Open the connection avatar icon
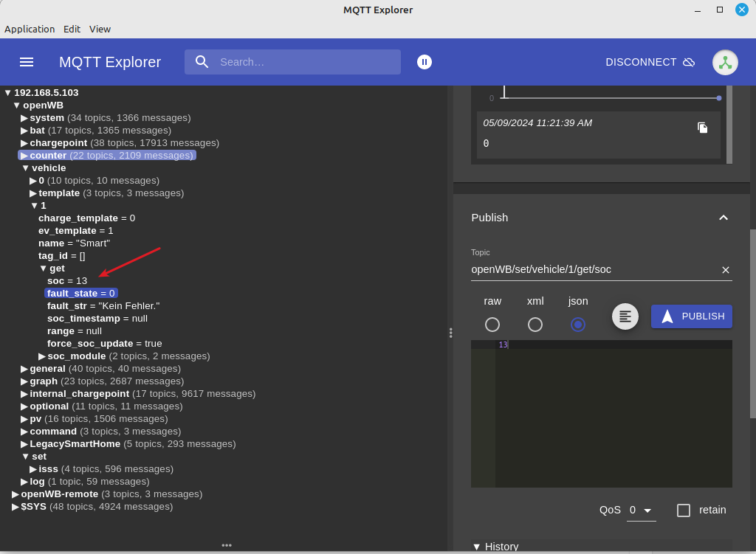 (x=725, y=62)
